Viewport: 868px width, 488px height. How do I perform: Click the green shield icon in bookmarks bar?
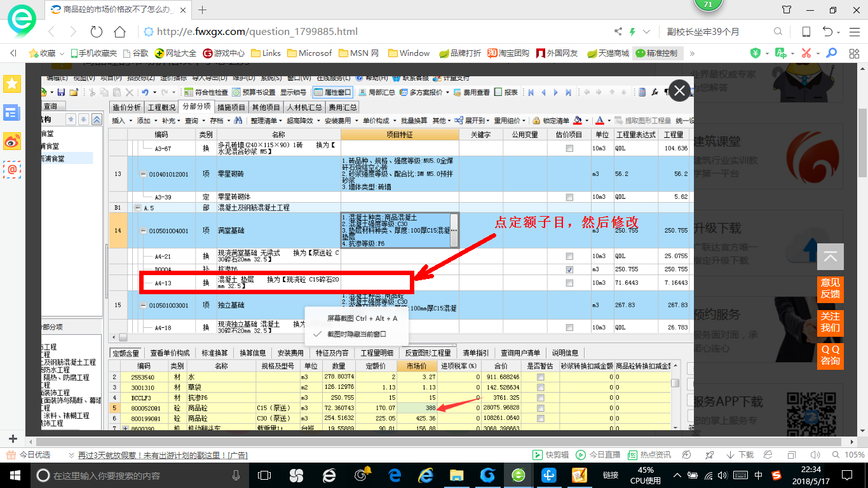click(756, 53)
